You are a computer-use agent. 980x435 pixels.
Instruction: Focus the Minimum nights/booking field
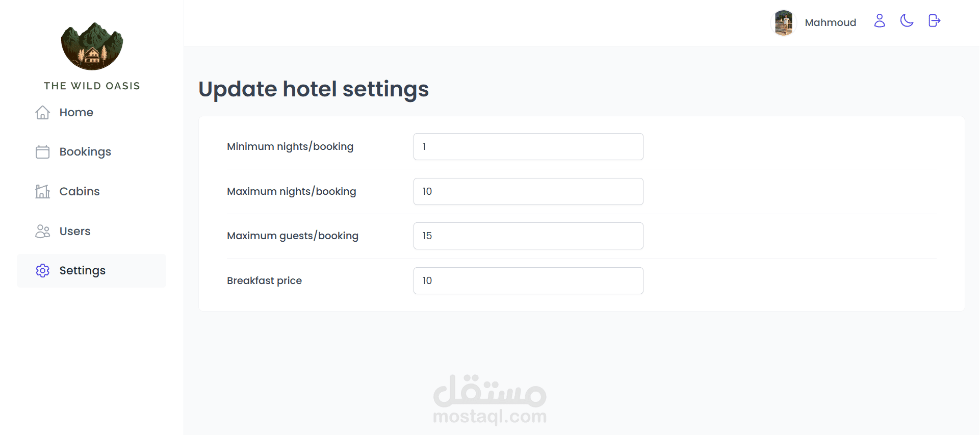(528, 146)
